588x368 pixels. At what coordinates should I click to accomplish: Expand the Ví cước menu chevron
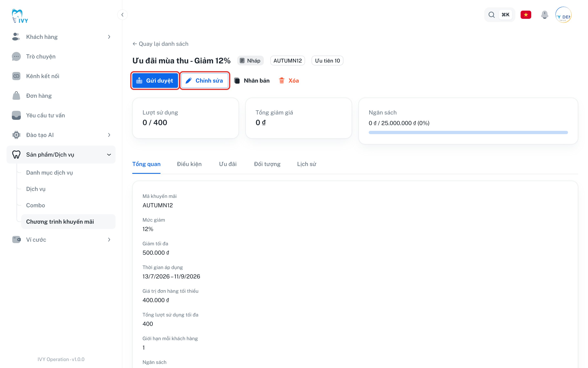coord(109,239)
